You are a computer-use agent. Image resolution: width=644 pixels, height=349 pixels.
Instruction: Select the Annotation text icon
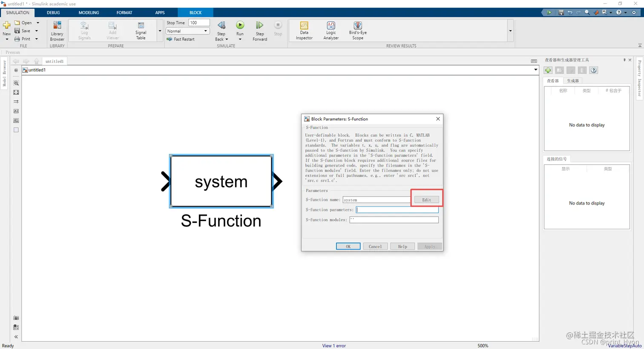[16, 111]
